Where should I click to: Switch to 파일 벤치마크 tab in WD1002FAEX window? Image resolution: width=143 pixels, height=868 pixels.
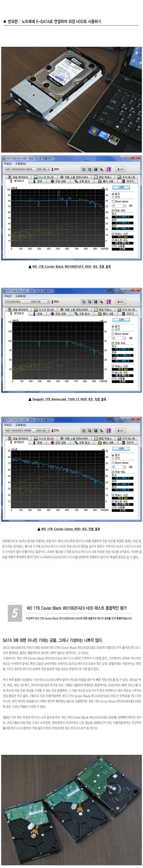(19, 177)
